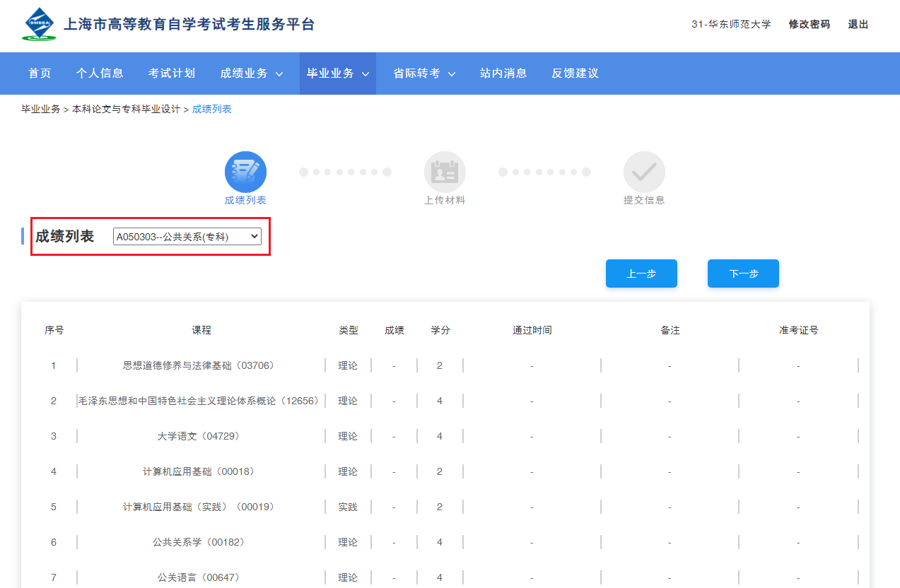Image resolution: width=900 pixels, height=588 pixels.
Task: Expand the 省际转考 menu
Action: pos(423,73)
